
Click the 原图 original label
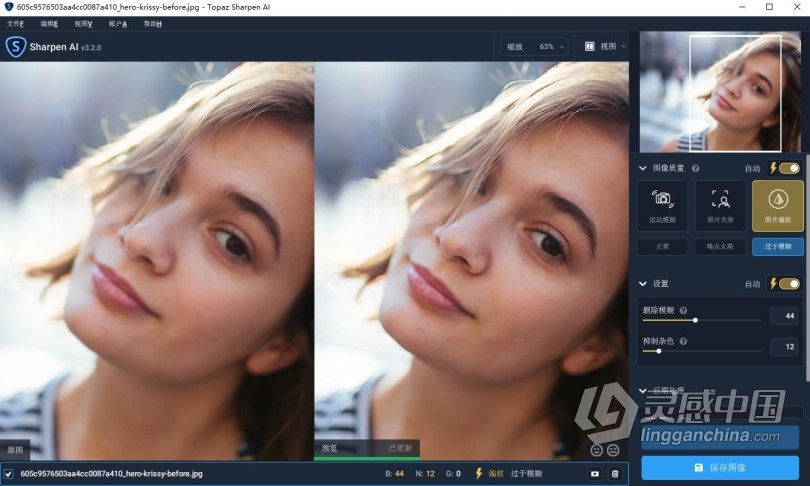(x=15, y=450)
